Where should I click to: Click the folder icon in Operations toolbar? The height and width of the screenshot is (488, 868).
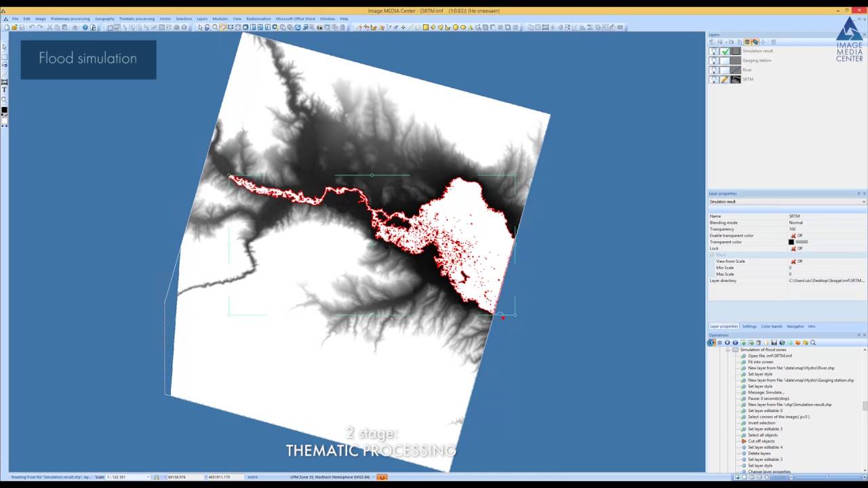(806, 343)
